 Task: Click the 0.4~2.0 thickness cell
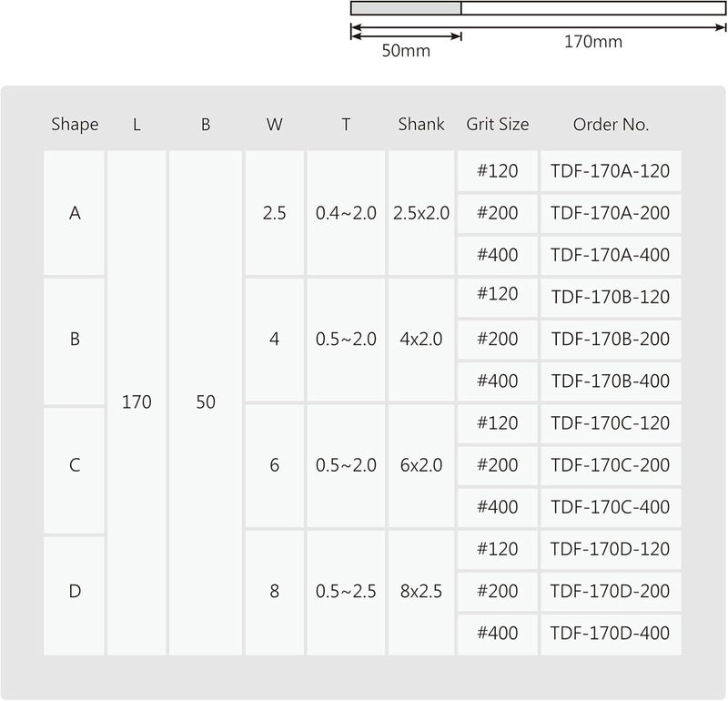click(346, 213)
